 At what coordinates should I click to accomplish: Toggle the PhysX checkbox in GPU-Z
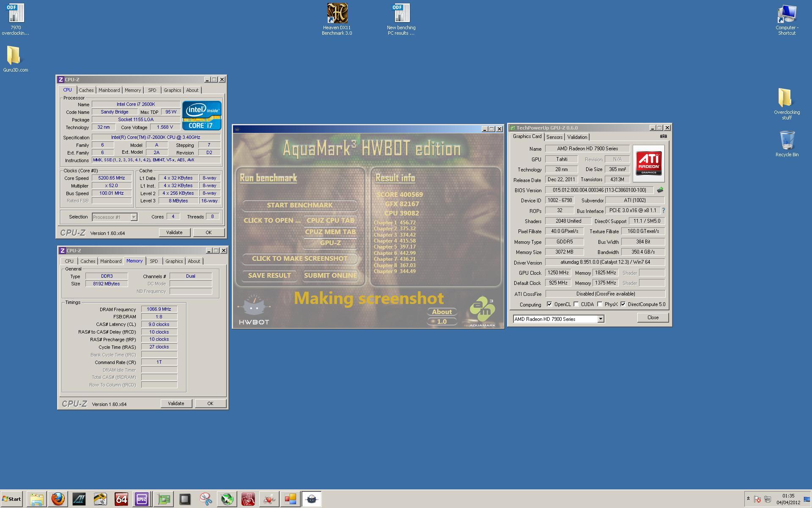600,304
